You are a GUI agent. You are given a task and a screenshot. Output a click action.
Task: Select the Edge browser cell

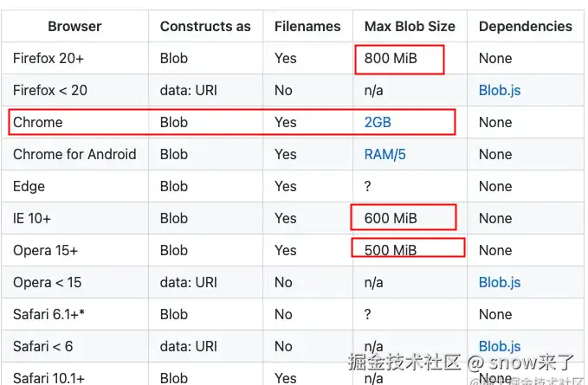[29, 186]
